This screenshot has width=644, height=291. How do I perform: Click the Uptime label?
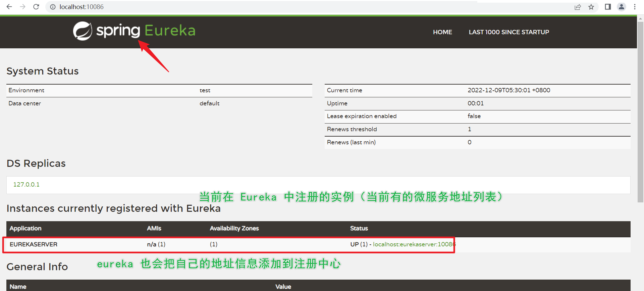337,103
